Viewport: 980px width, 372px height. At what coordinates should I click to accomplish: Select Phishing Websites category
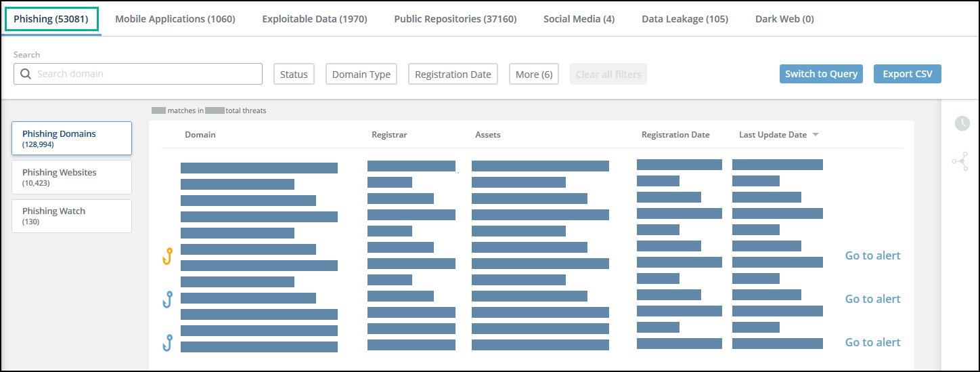[72, 177]
